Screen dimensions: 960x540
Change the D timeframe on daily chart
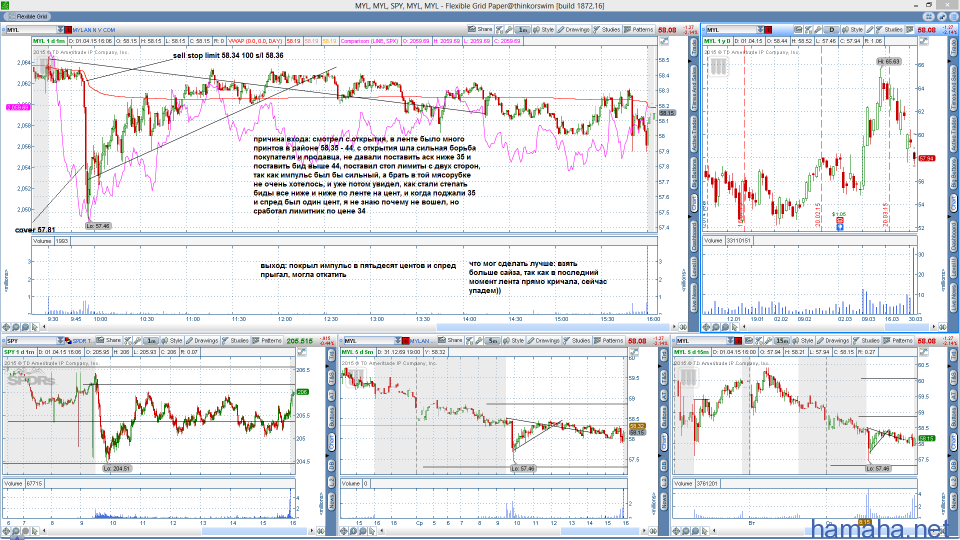tap(831, 29)
